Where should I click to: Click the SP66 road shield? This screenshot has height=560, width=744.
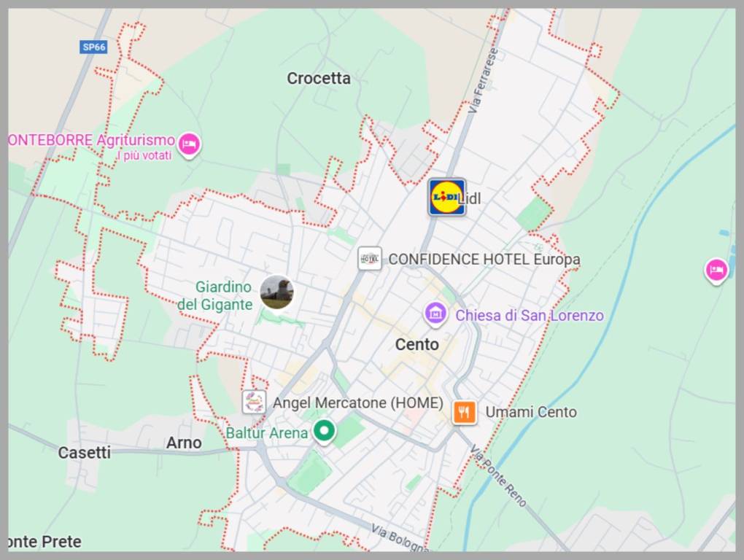click(93, 47)
